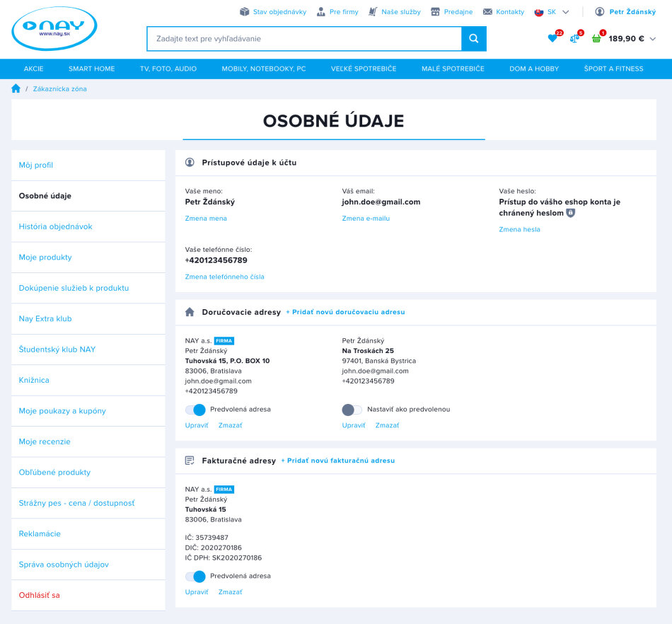Click the user account avatar icon

[600, 12]
